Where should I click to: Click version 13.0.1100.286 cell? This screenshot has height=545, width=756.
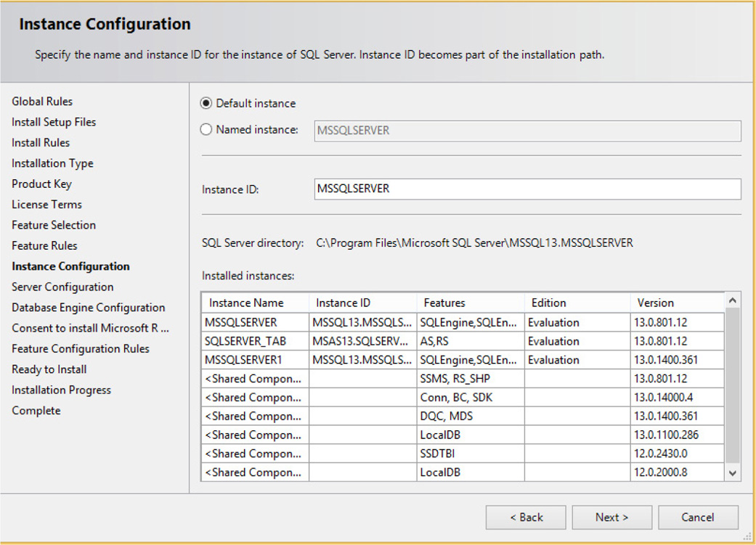pyautogui.click(x=677, y=435)
